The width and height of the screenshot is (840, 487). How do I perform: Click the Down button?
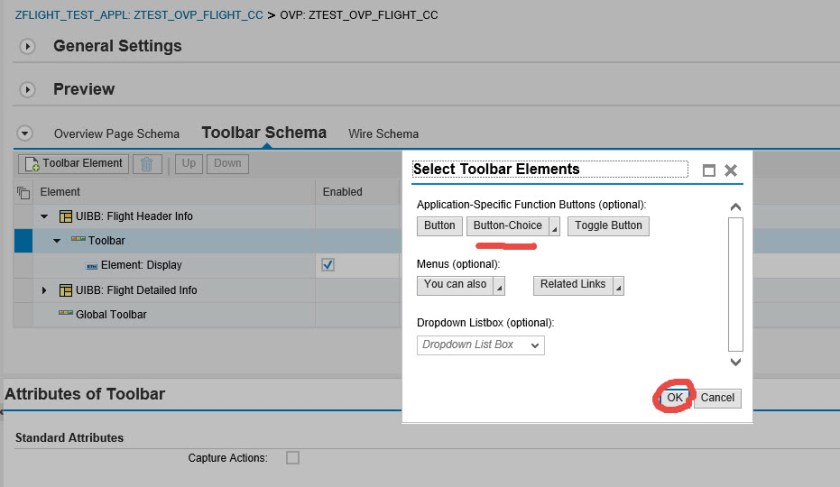coord(228,163)
